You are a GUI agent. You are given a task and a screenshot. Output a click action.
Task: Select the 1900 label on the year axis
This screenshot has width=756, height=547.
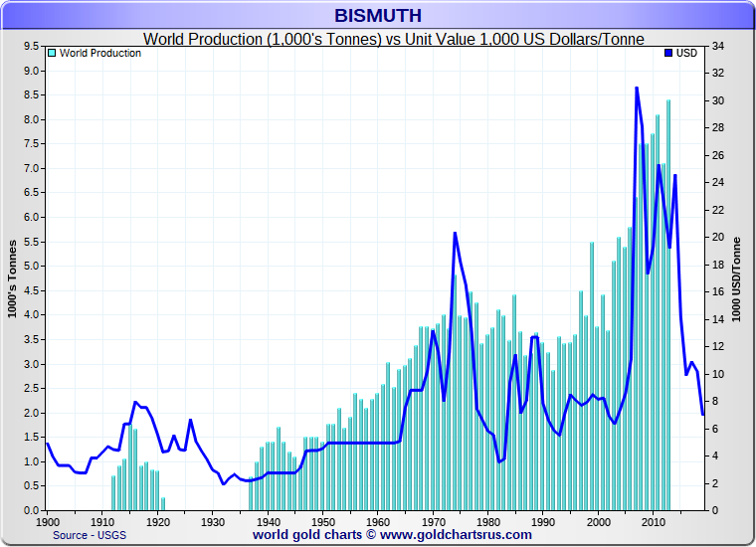tap(47, 521)
